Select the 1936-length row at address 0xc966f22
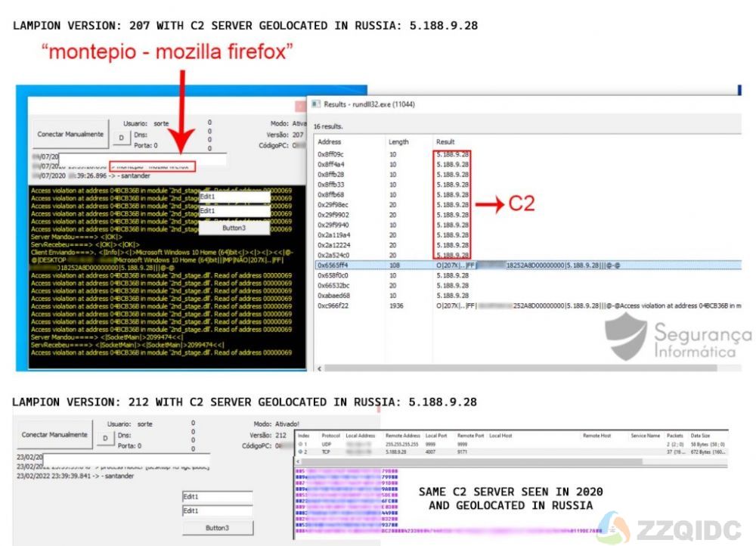The image size is (756, 546). coord(528,306)
